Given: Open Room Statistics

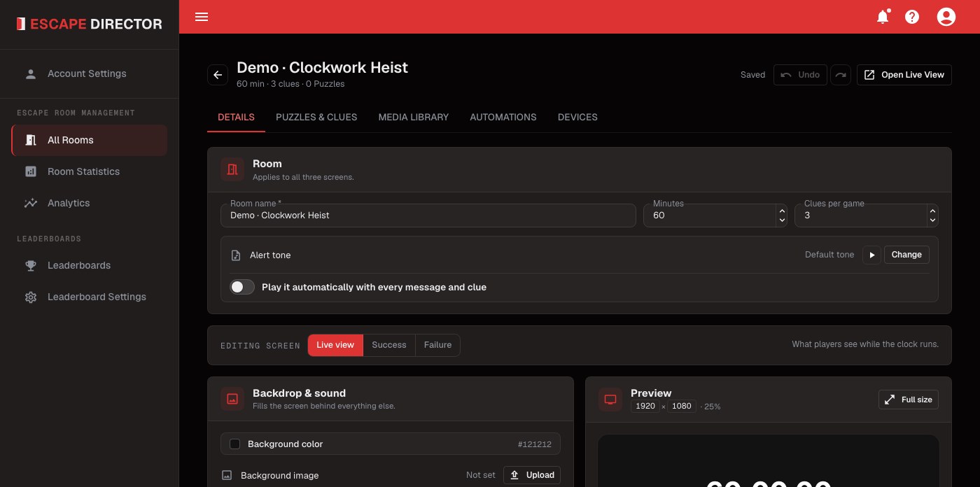Looking at the screenshot, I should 90,171.
